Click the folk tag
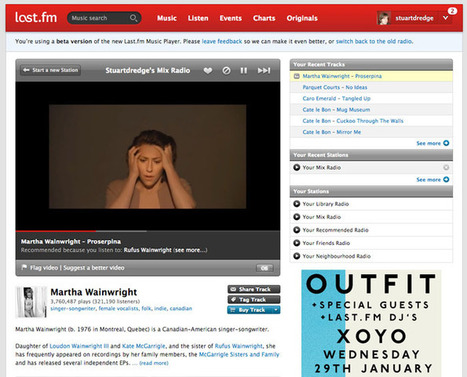This screenshot has height=377, width=467. [x=146, y=308]
